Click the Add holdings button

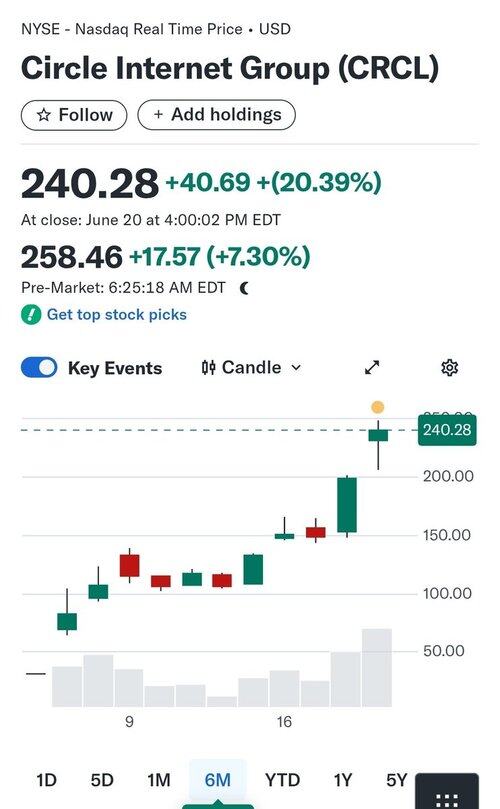click(216, 115)
